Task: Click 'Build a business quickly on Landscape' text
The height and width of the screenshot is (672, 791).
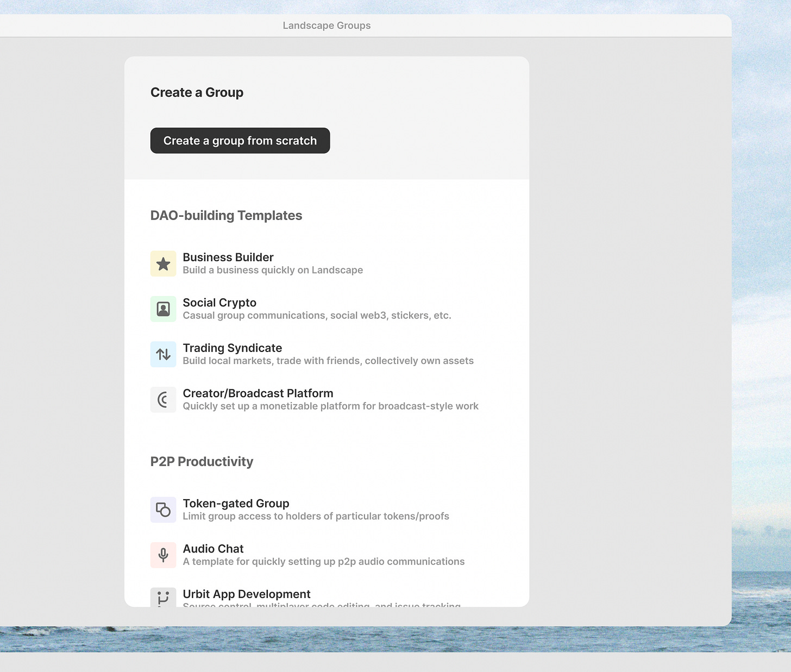Action: point(273,270)
